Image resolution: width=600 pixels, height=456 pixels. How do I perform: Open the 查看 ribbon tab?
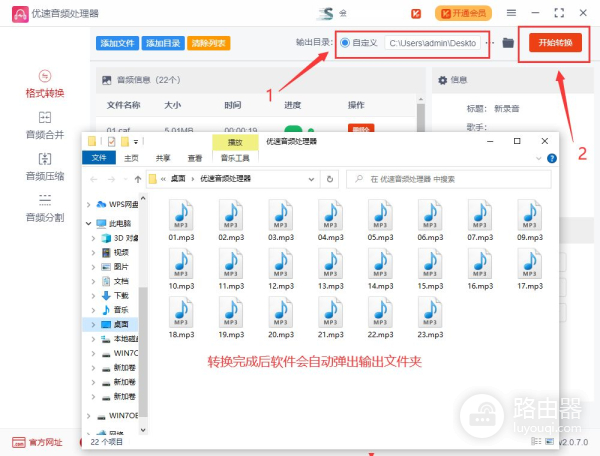point(195,158)
